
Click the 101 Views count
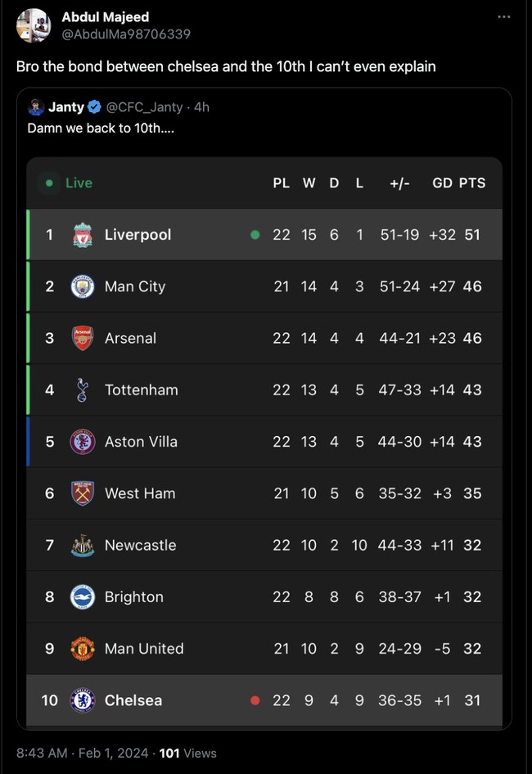click(x=187, y=753)
